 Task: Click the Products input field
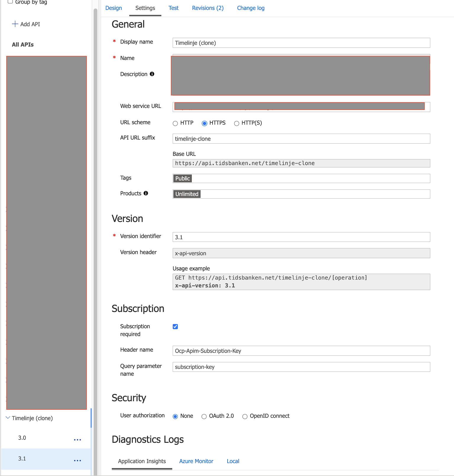click(x=301, y=194)
